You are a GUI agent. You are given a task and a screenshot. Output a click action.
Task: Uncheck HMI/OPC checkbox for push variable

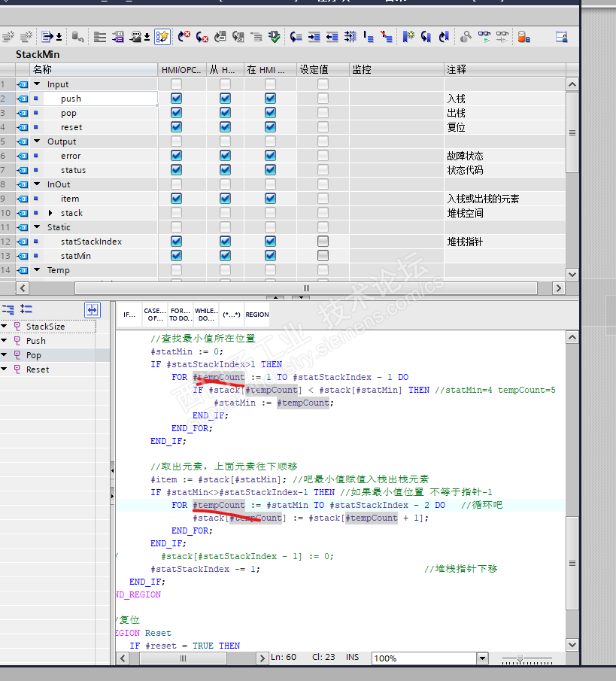point(176,99)
